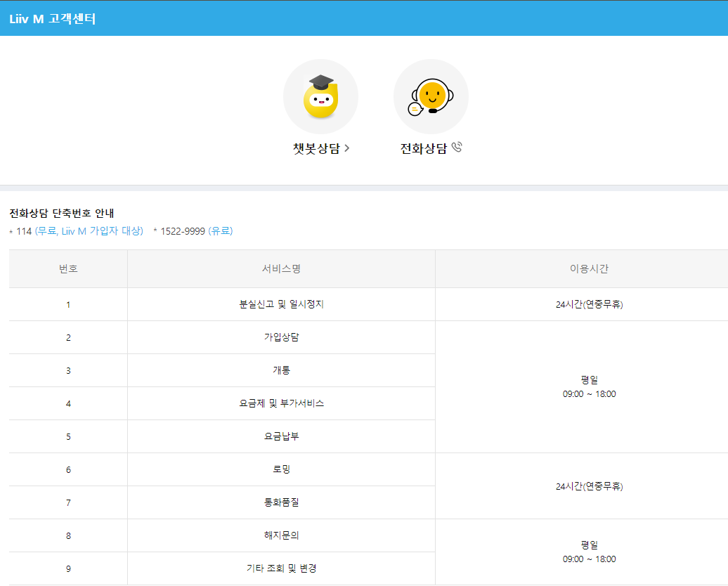The height and width of the screenshot is (586, 728).
Task: Open the chatbot mascot icon
Action: (x=321, y=96)
